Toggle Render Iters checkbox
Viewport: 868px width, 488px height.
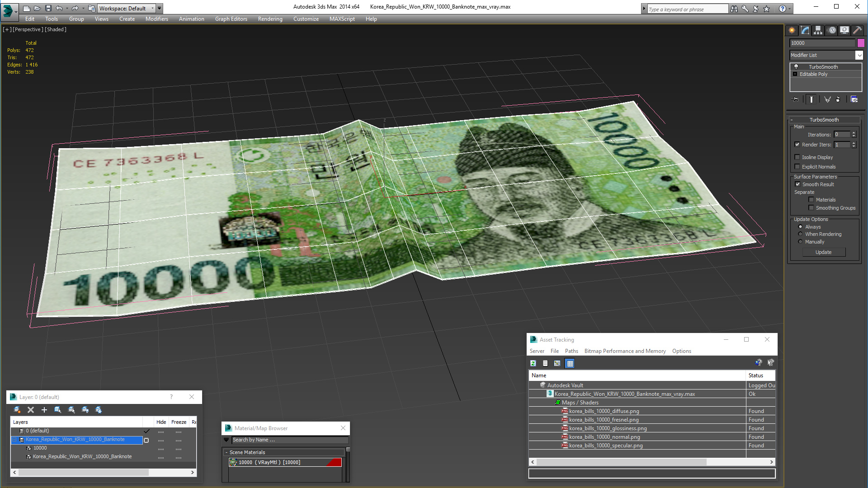pyautogui.click(x=797, y=145)
